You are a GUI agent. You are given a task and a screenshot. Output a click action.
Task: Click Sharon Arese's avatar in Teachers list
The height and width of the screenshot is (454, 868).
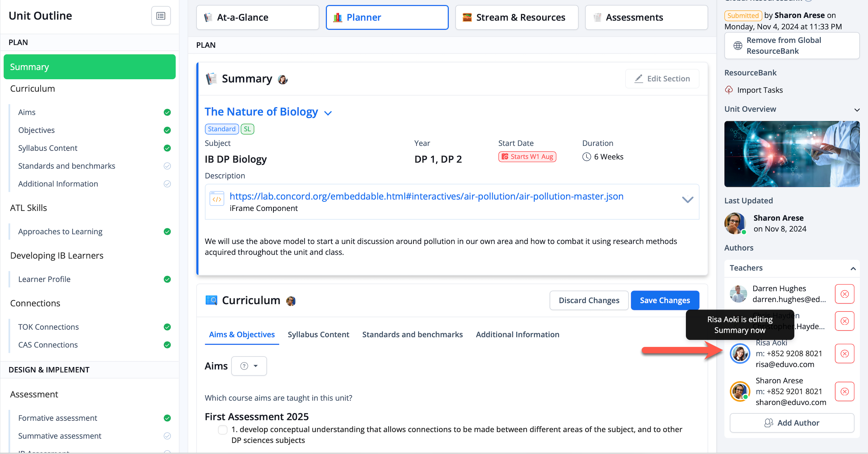click(740, 392)
